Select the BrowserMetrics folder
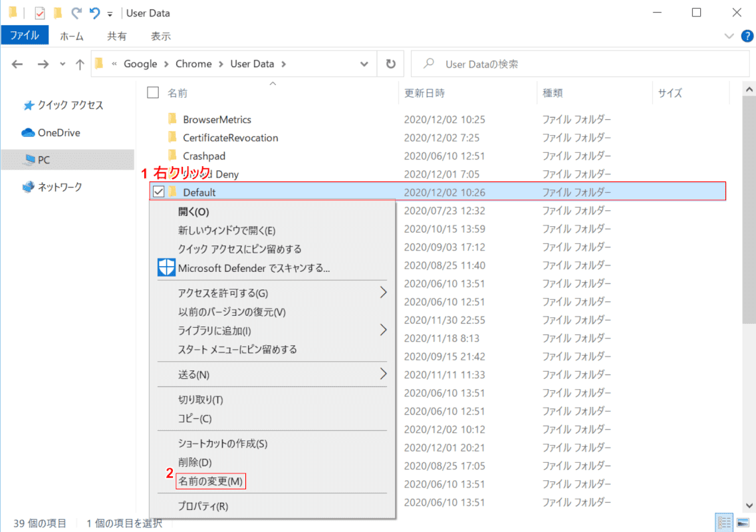 click(217, 119)
